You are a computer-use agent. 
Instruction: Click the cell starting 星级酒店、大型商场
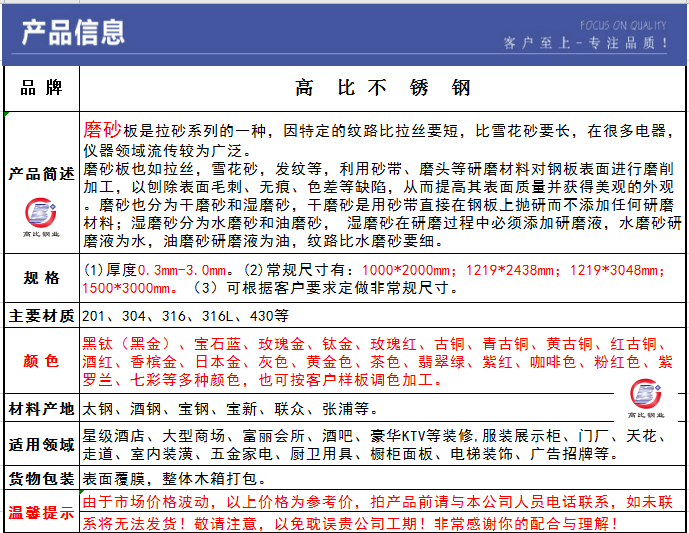[382, 444]
